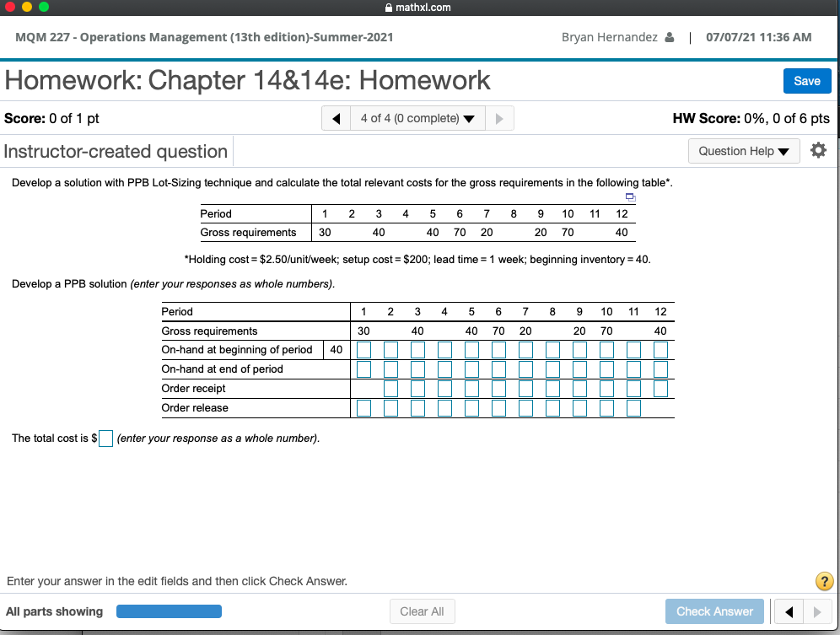Click the pop-out icon above the requirements table
Screen dimensions: 840x635
[x=630, y=196]
